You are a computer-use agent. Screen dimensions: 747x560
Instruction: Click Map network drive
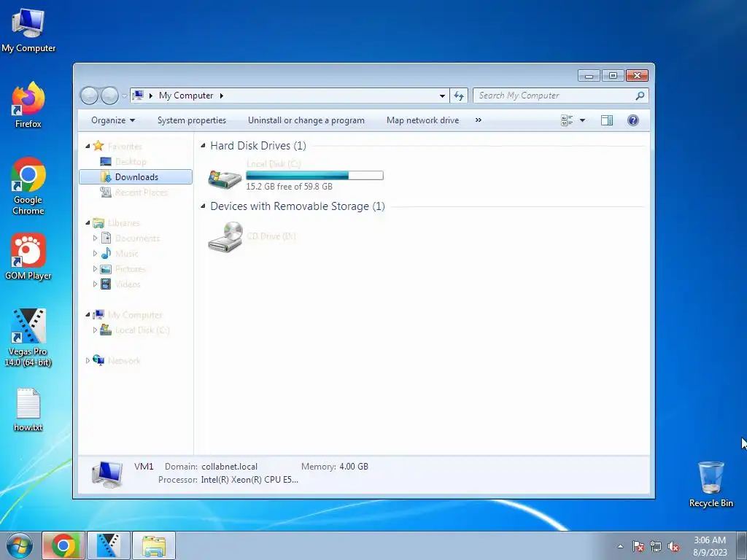click(422, 120)
